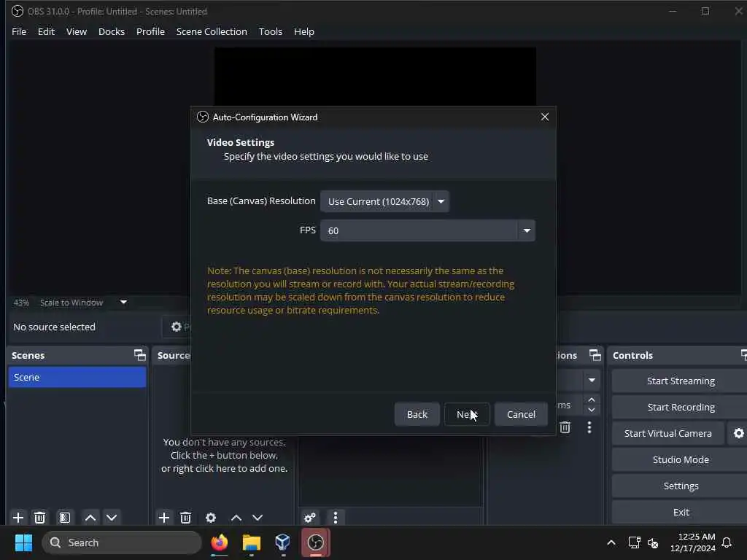
Task: Open the Docks menu
Action: point(112,31)
